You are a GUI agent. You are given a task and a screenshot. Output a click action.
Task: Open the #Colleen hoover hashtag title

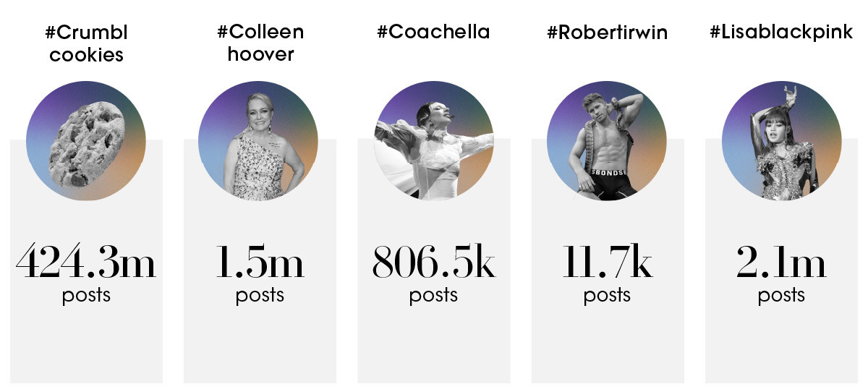pos(260,43)
